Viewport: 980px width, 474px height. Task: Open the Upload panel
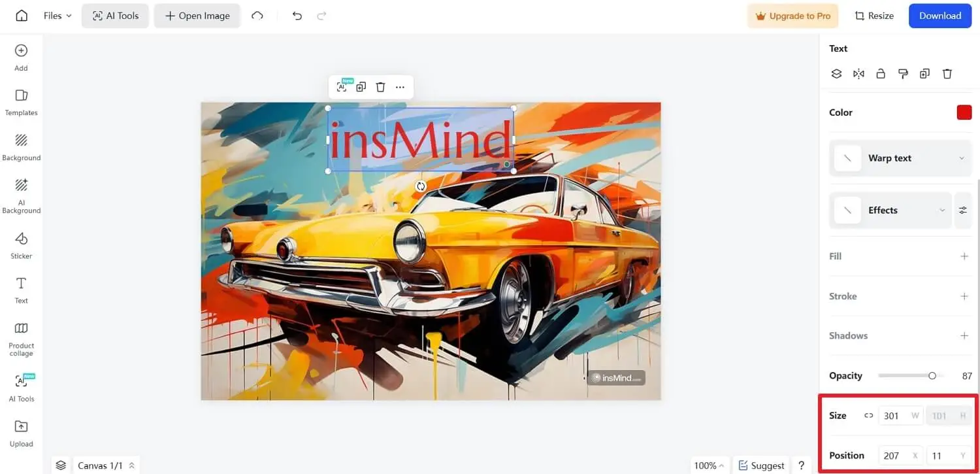tap(22, 433)
